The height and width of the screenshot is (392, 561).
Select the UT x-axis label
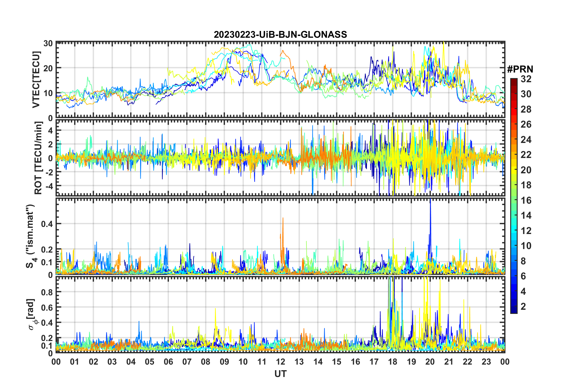tap(280, 374)
